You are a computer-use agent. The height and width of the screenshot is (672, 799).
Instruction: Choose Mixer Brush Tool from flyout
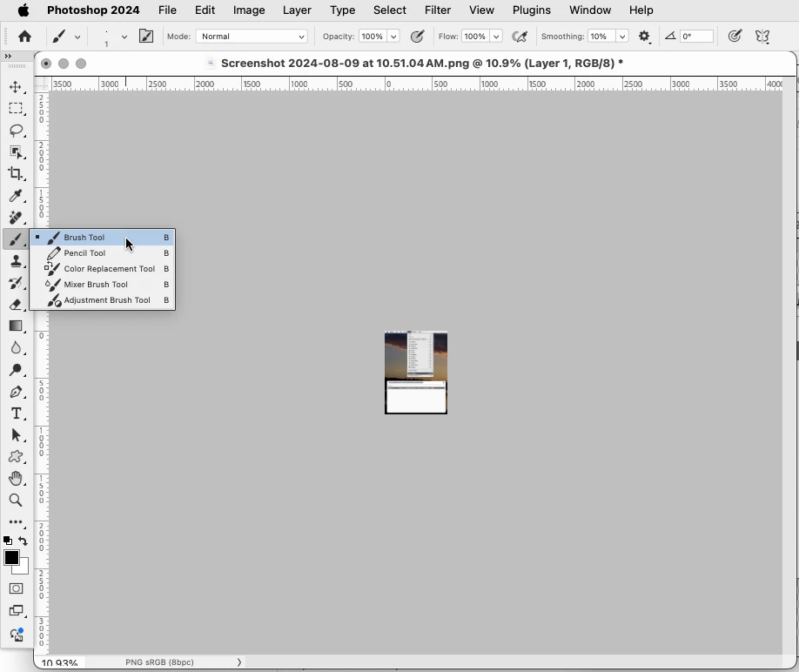coord(103,285)
